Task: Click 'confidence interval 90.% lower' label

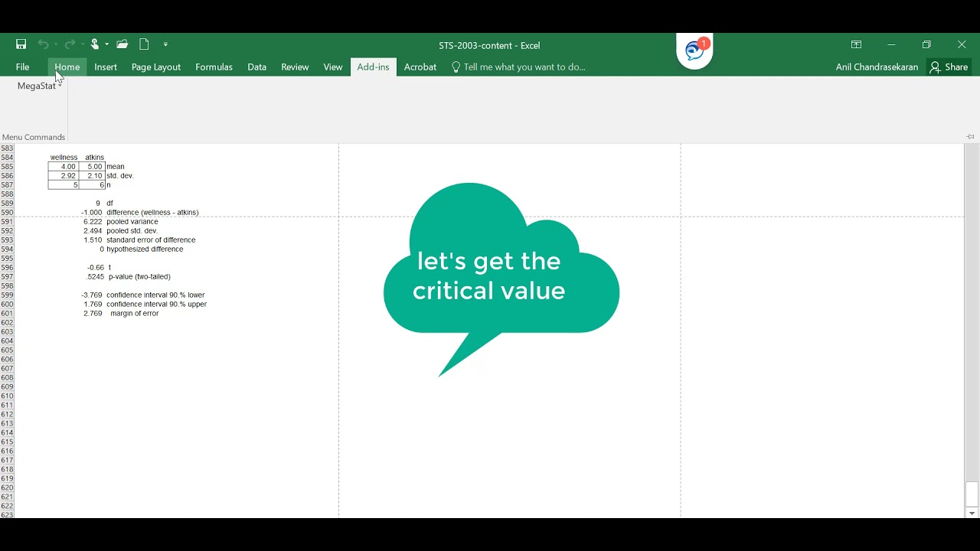Action: 155,295
